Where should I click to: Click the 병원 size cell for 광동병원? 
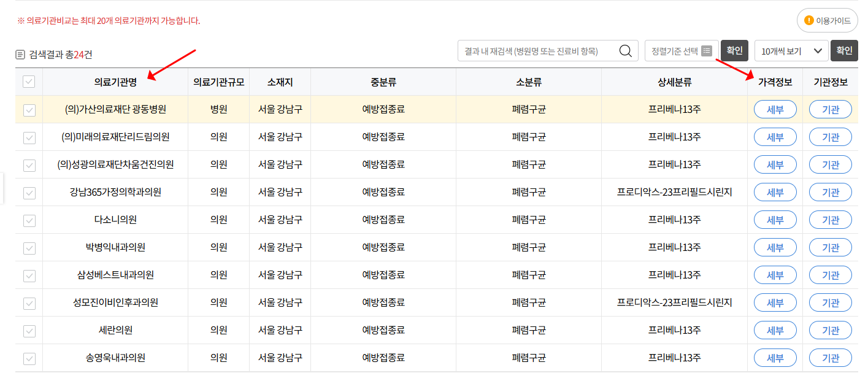pyautogui.click(x=219, y=109)
